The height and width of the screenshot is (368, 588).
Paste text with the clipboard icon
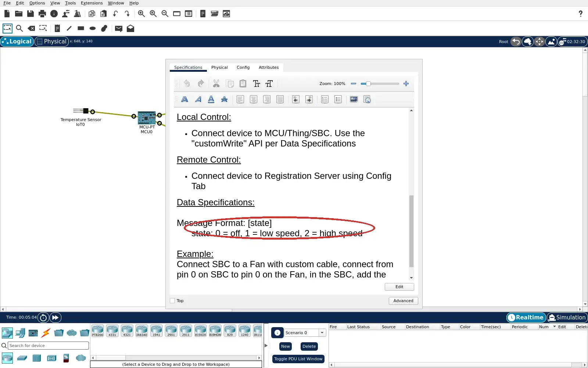[243, 84]
